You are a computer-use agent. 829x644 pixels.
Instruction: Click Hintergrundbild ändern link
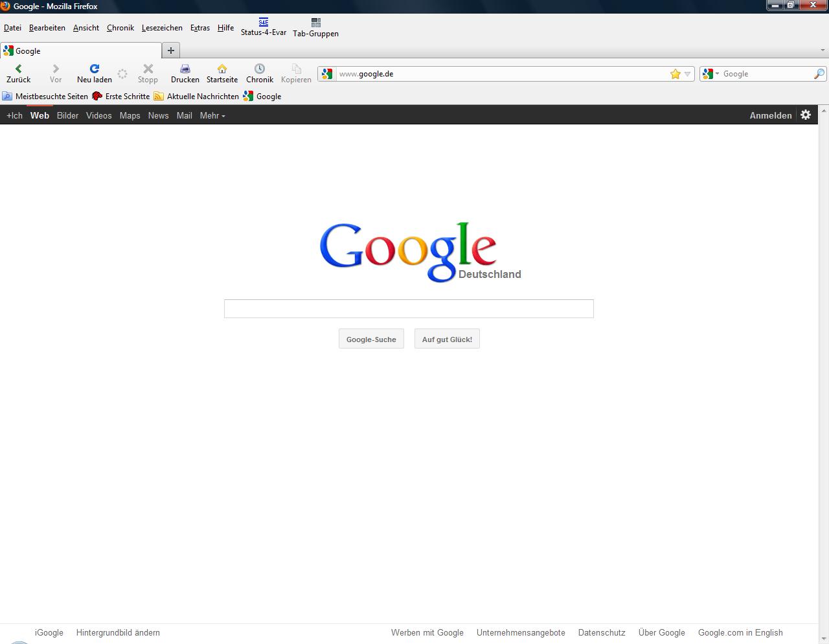point(118,632)
